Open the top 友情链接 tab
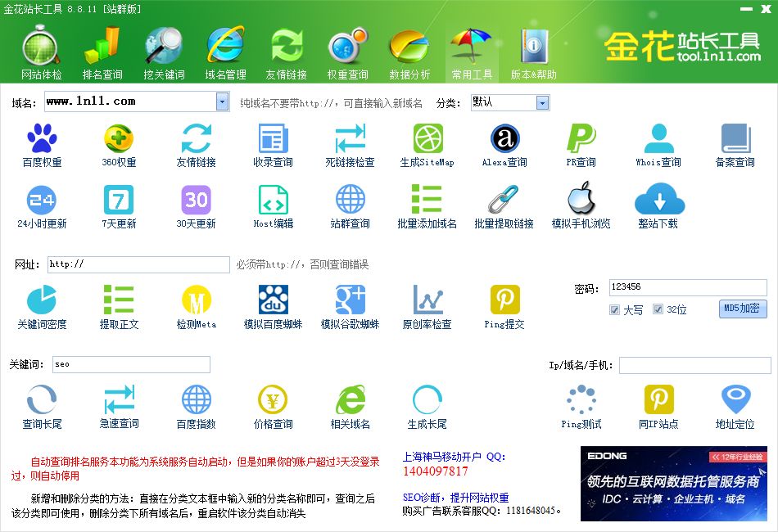This screenshot has width=778, height=532. (x=287, y=53)
